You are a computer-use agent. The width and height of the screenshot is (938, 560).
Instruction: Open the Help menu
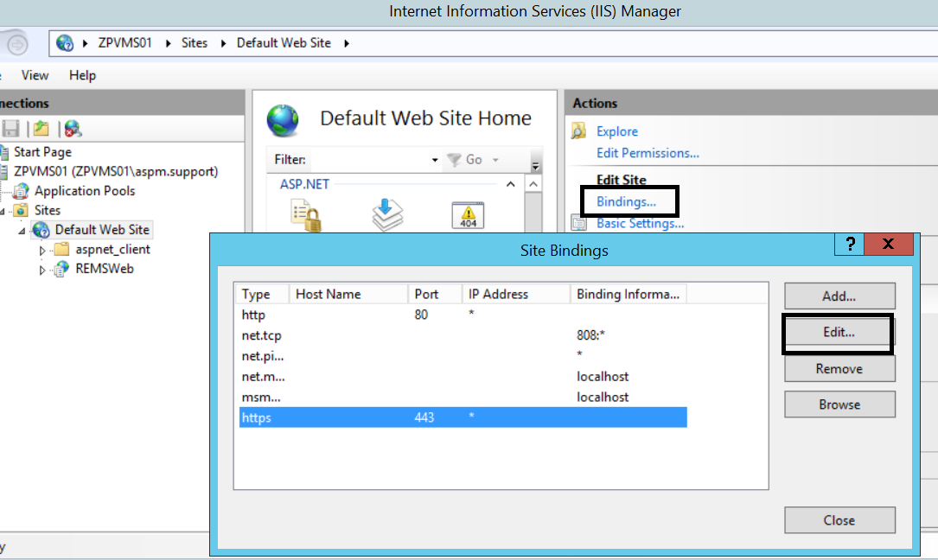coord(82,75)
